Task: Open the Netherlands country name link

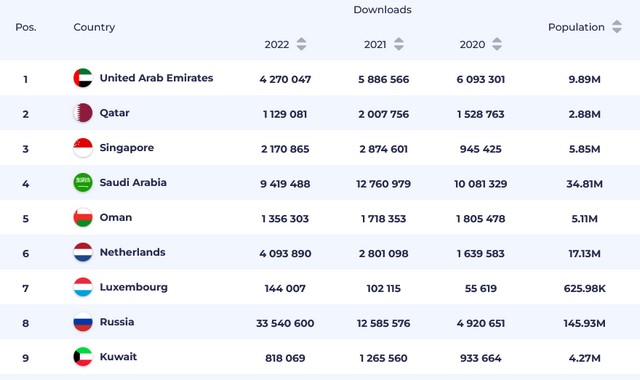Action: pyautogui.click(x=133, y=252)
